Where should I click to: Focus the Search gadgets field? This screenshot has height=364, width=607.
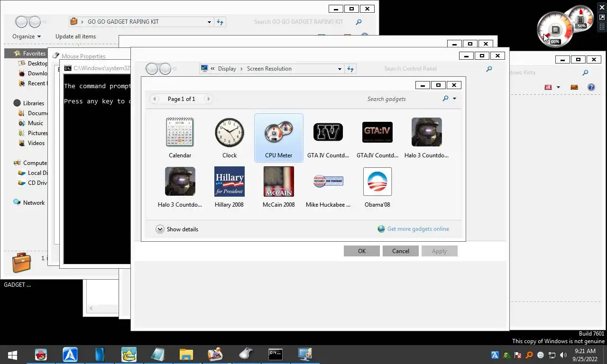click(x=402, y=99)
